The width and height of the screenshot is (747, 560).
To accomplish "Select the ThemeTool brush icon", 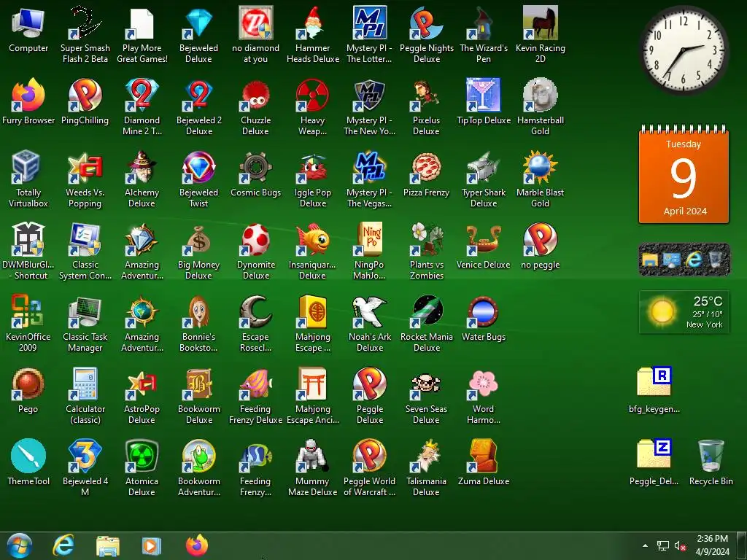I will pyautogui.click(x=28, y=456).
